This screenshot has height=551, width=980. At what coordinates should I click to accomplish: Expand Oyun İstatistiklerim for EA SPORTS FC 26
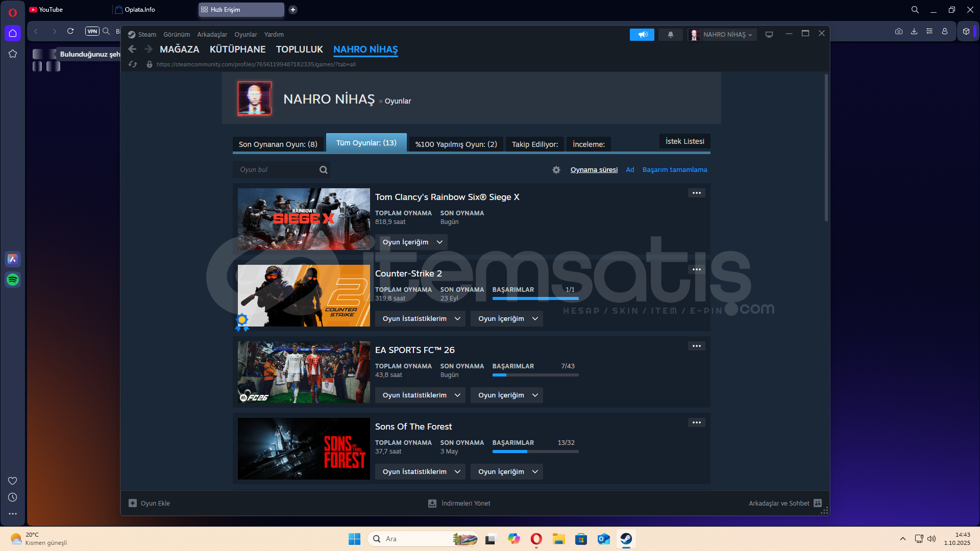(420, 395)
